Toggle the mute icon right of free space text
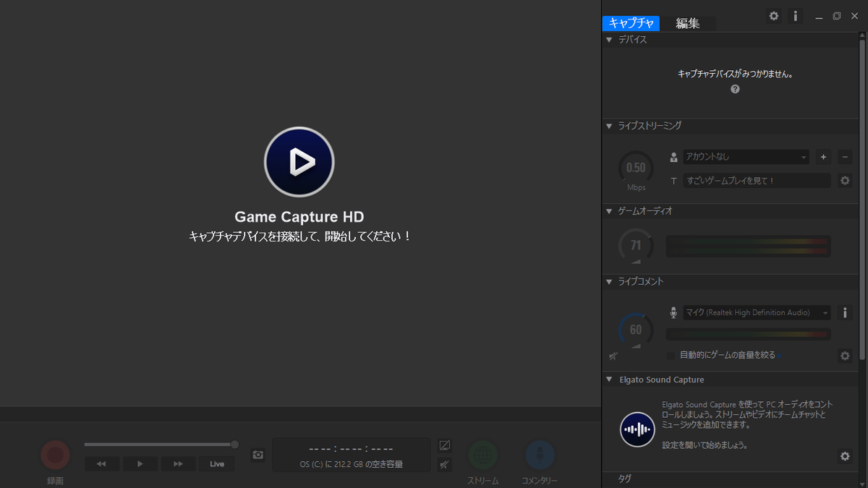868x488 pixels. [x=445, y=463]
